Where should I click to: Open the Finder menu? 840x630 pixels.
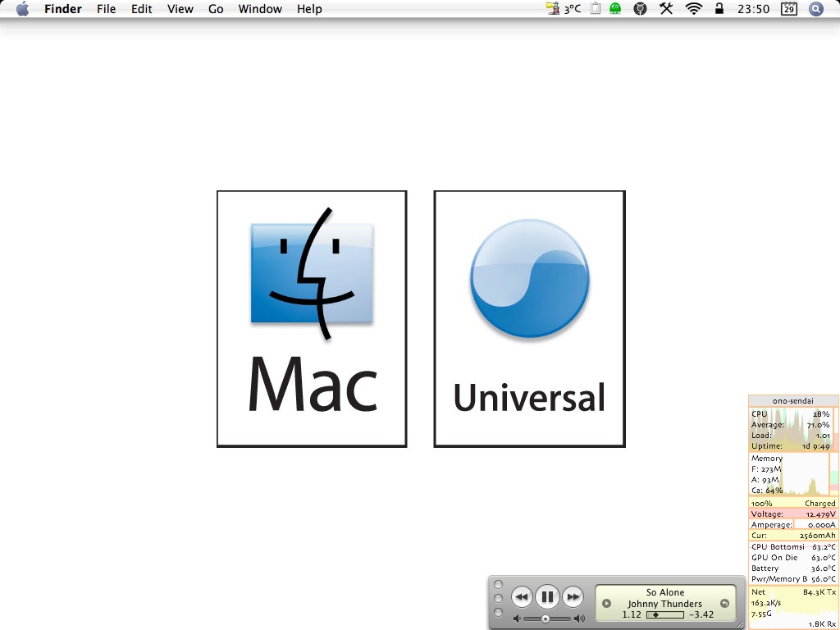(62, 9)
